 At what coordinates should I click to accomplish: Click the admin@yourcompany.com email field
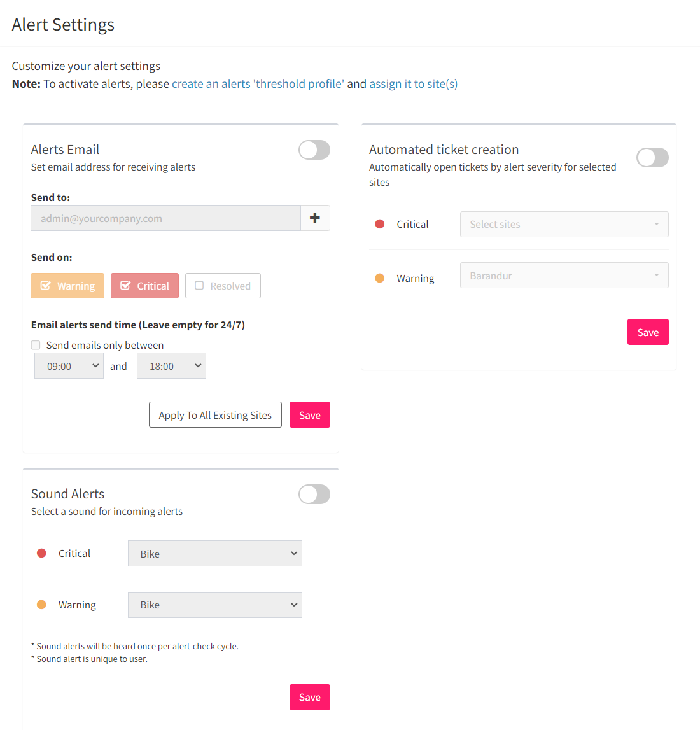165,218
